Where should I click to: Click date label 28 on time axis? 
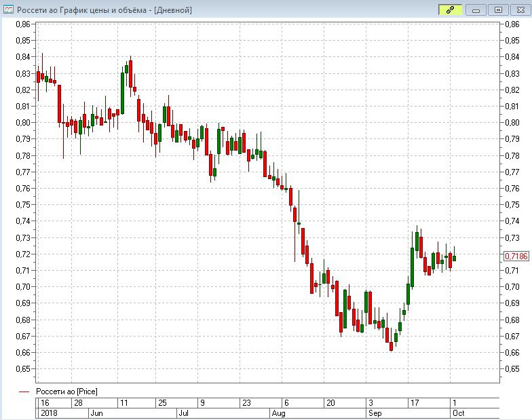click(78, 403)
